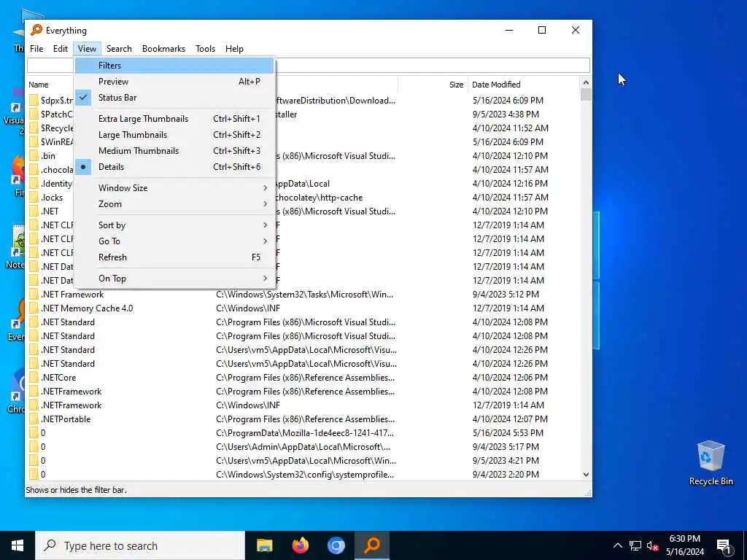Viewport: 747px width, 560px height.
Task: Toggle the Status Bar option
Action: (174, 98)
